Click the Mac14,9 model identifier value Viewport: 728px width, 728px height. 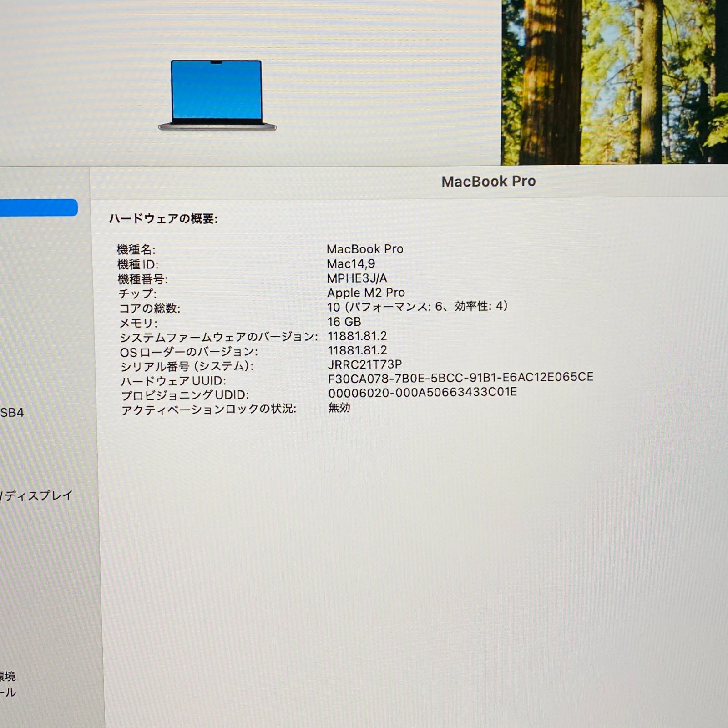[351, 263]
